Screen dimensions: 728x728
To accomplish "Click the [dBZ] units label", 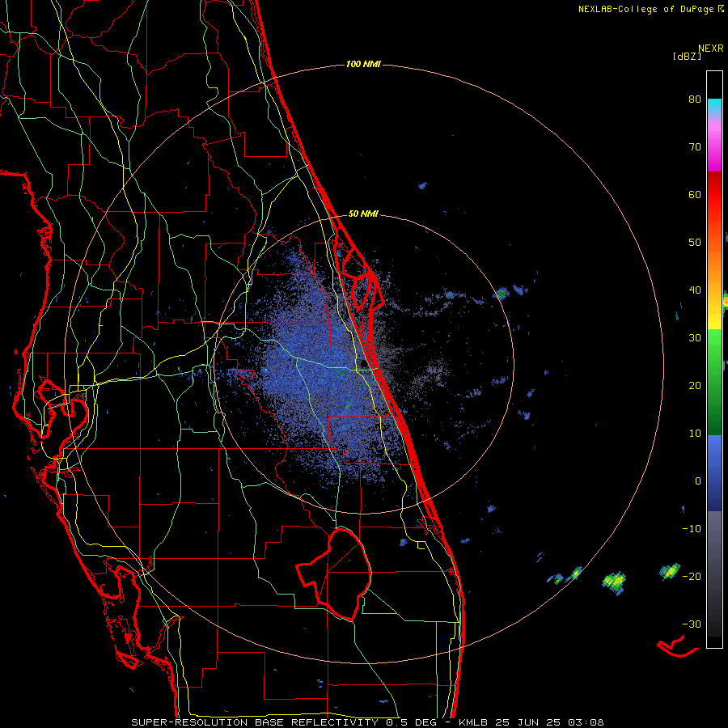I will pyautogui.click(x=687, y=56).
